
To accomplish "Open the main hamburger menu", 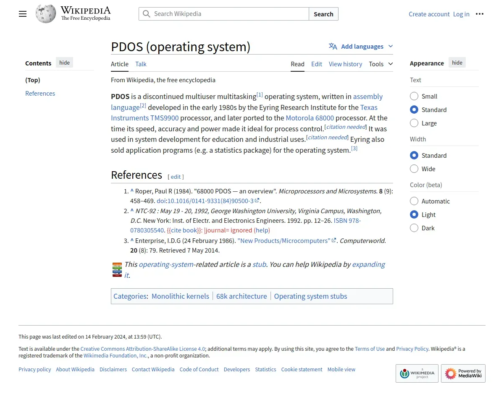I will point(23,14).
